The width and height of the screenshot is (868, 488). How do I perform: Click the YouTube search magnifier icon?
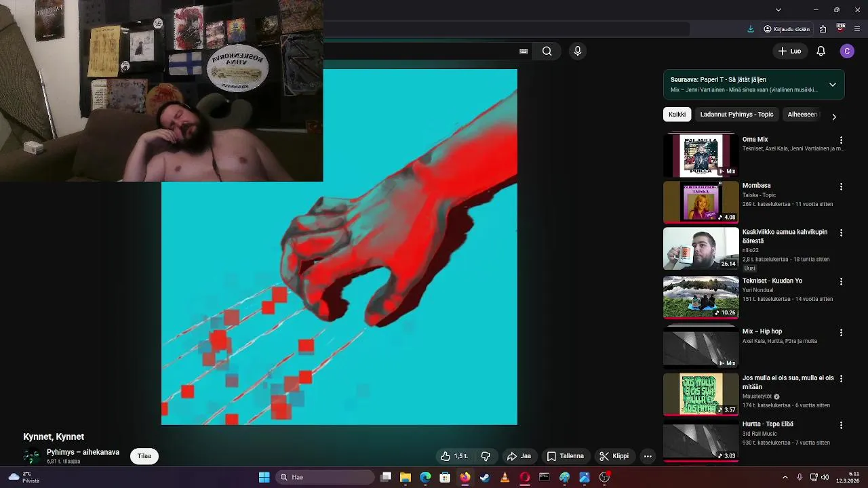tap(547, 51)
